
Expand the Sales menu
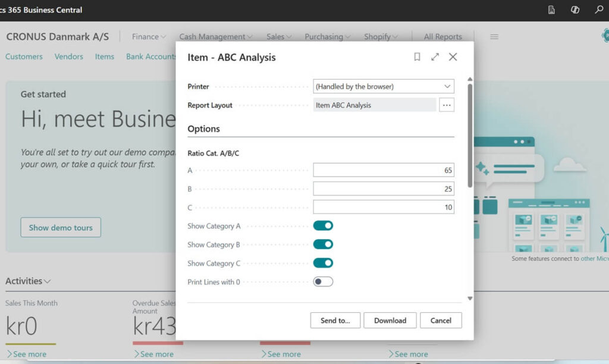(279, 36)
